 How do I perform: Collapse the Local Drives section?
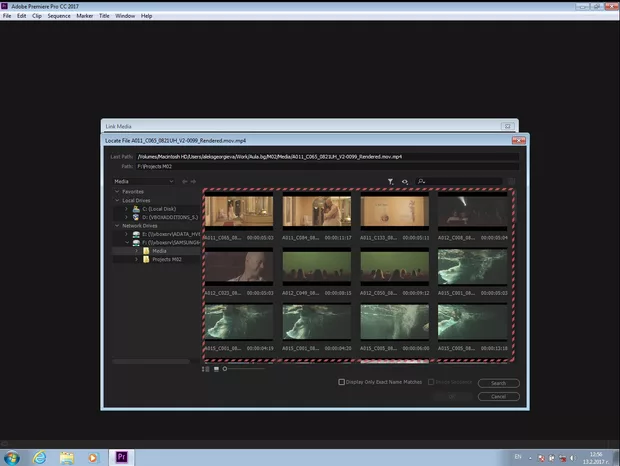pyautogui.click(x=117, y=200)
